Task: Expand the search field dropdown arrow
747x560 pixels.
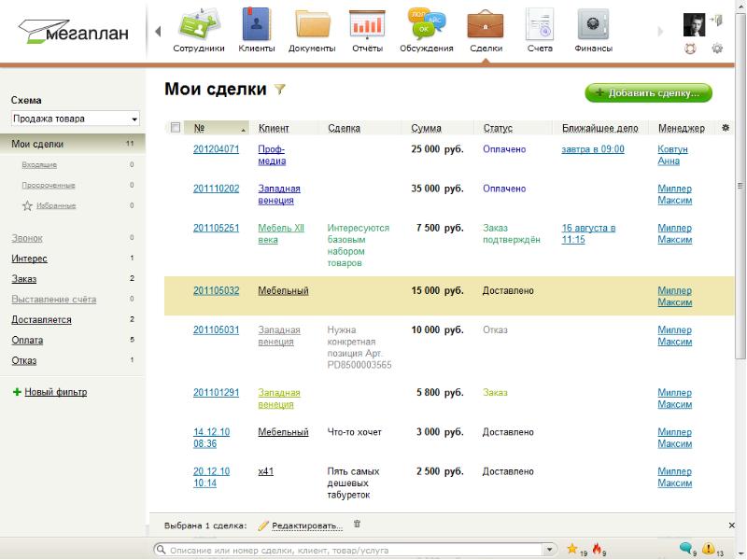Action: point(550,550)
